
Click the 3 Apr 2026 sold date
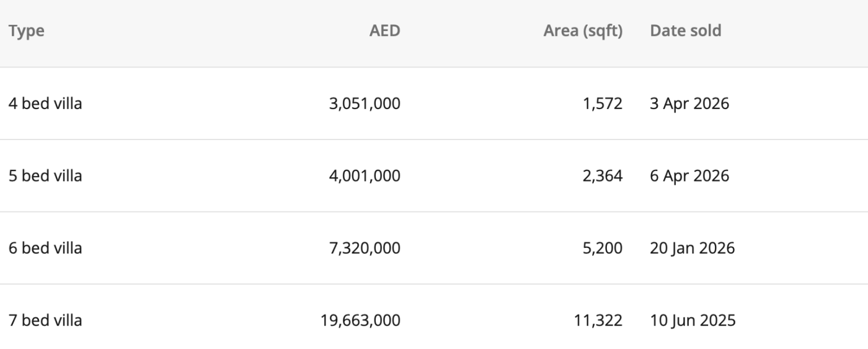click(689, 104)
